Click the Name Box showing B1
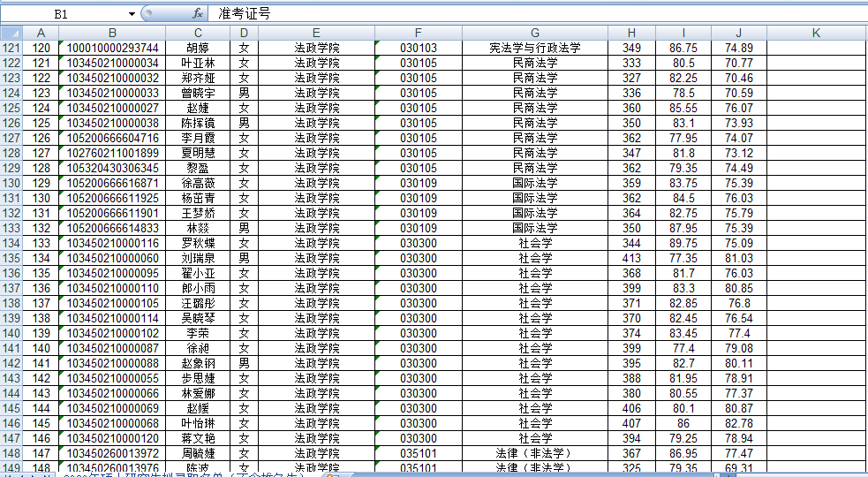868x477 pixels. [63, 14]
